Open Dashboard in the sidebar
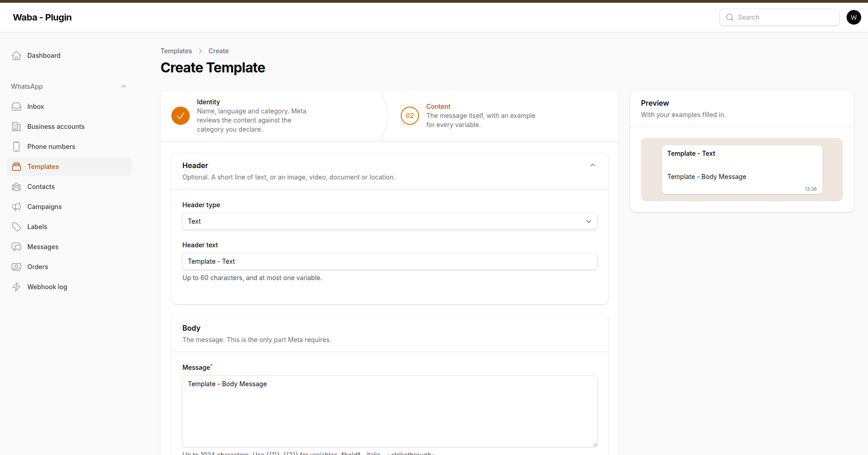Screen dimensions: 868x455 [70, 56]
